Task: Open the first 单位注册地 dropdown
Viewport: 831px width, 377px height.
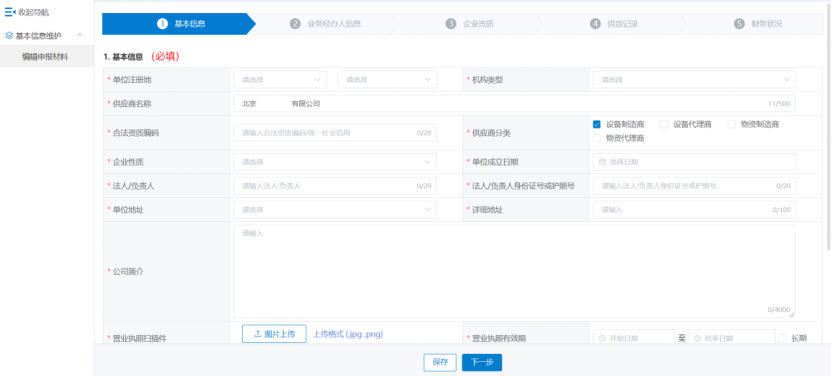Action: [280, 80]
